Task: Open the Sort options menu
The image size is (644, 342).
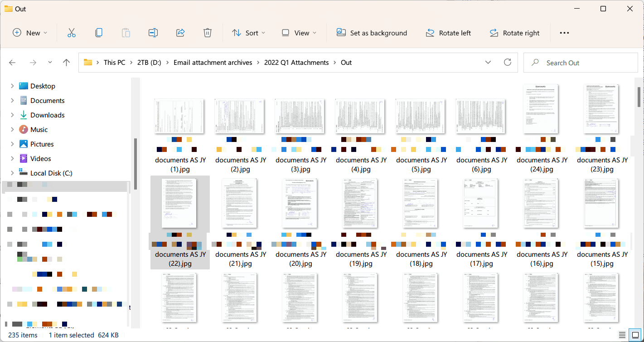Action: tap(248, 33)
